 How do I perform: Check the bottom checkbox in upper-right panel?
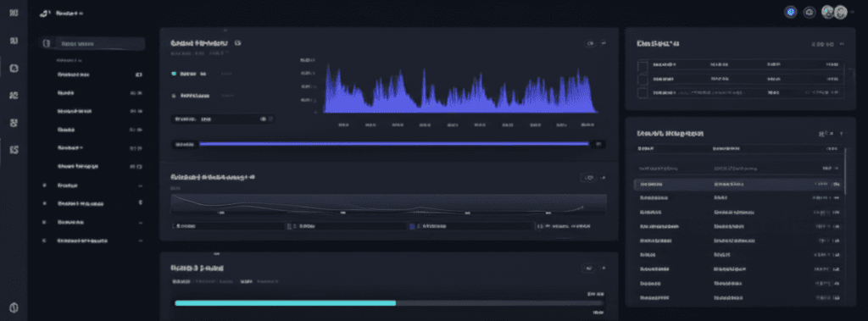tap(643, 93)
